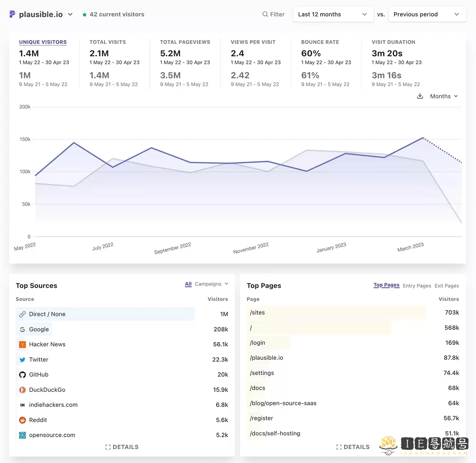476x463 pixels.
Task: Switch to Exit Pages tab
Action: pos(446,286)
